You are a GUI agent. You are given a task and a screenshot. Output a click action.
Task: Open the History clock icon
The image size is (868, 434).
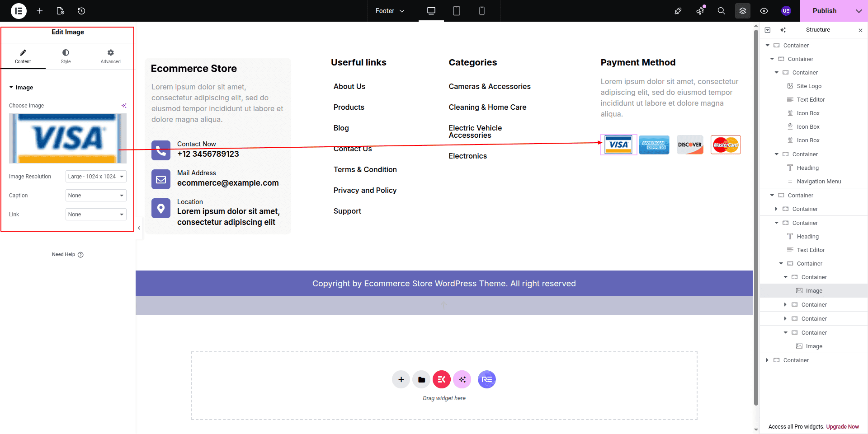[81, 11]
